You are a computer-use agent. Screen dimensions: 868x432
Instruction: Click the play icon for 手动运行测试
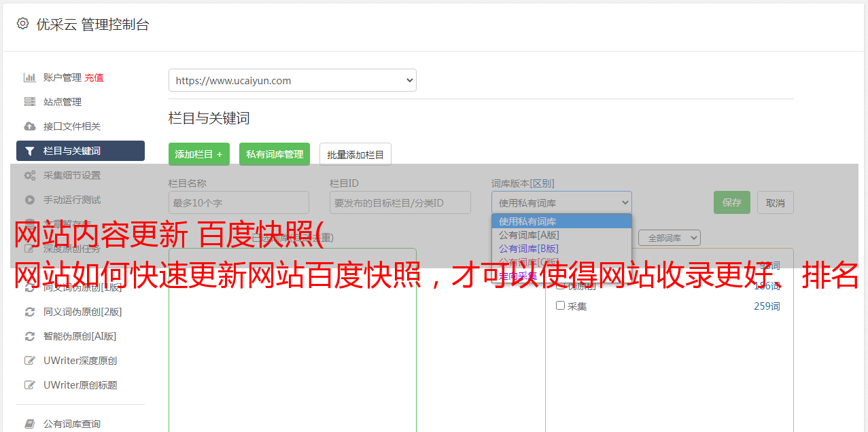click(29, 200)
